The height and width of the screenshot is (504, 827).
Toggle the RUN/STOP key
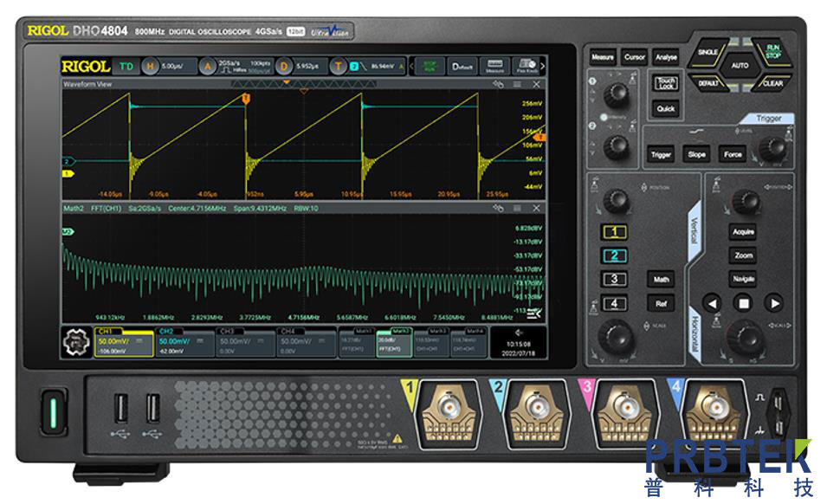pos(772,52)
